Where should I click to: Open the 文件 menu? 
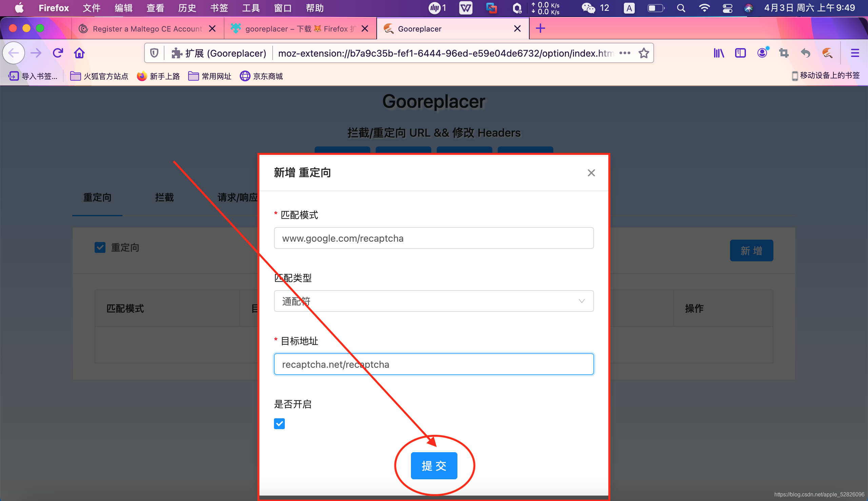tap(92, 8)
